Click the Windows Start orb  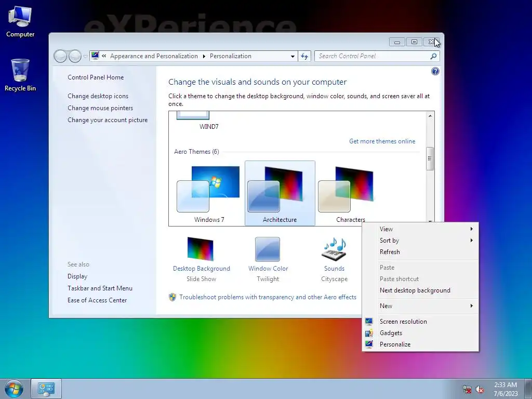pos(14,389)
